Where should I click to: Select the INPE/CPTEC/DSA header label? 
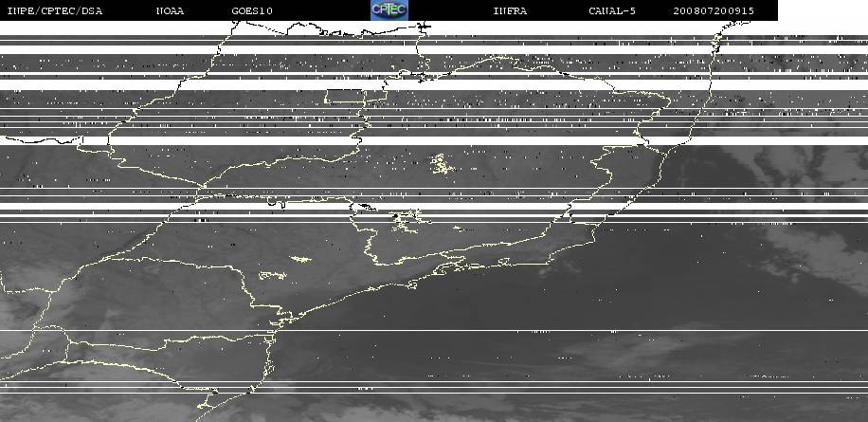point(55,10)
